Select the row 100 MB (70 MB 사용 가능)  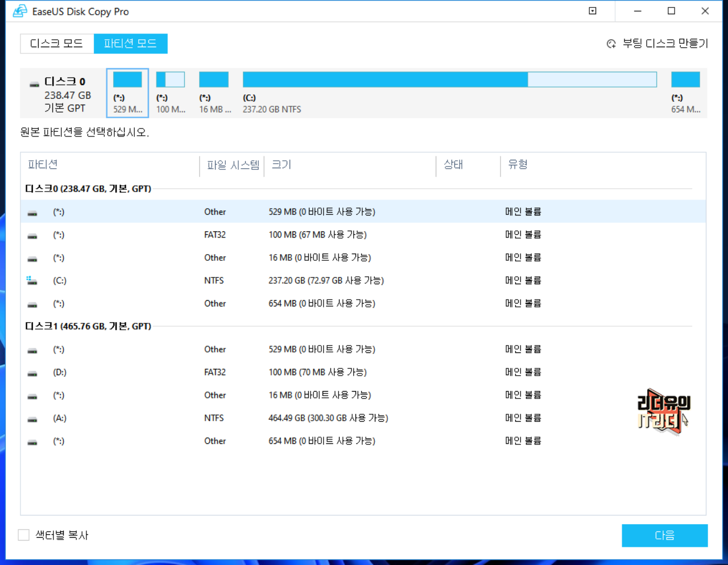[x=363, y=372]
